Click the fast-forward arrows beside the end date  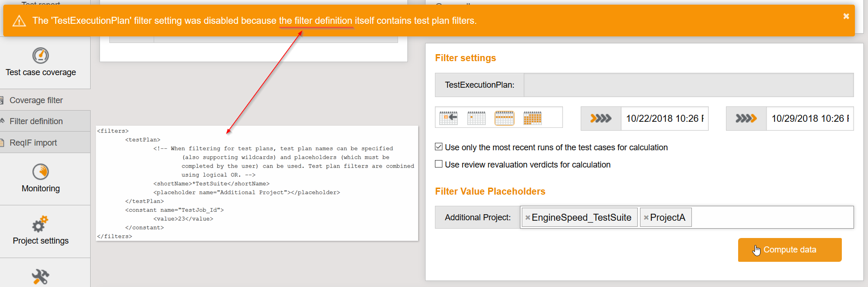click(746, 118)
